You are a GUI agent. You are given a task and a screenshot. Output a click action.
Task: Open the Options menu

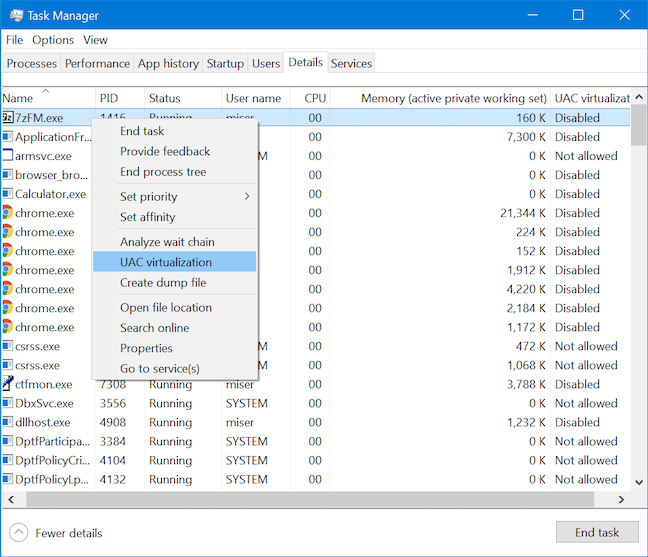coord(53,40)
